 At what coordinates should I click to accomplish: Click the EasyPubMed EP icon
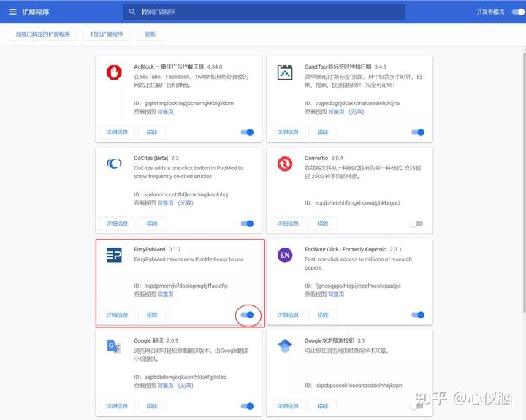[x=114, y=255]
